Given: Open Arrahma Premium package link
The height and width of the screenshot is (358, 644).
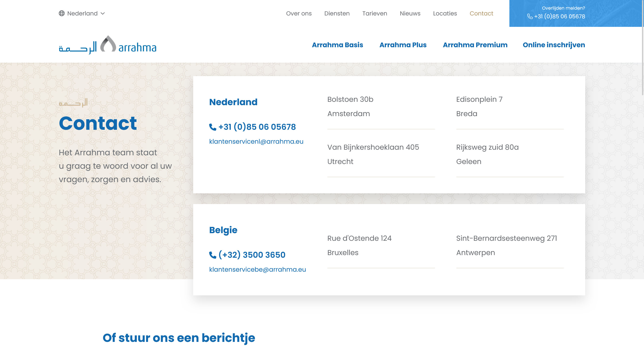Looking at the screenshot, I should [x=475, y=45].
